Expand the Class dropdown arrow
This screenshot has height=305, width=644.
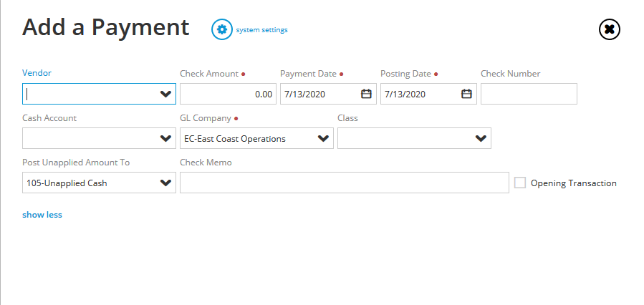pyautogui.click(x=481, y=138)
